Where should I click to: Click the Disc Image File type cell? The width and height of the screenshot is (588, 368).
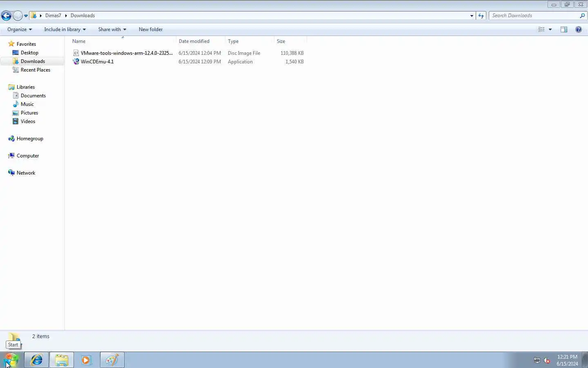(244, 53)
